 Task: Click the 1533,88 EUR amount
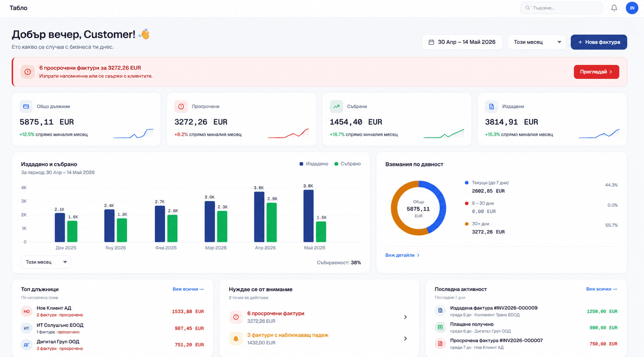coord(188,312)
